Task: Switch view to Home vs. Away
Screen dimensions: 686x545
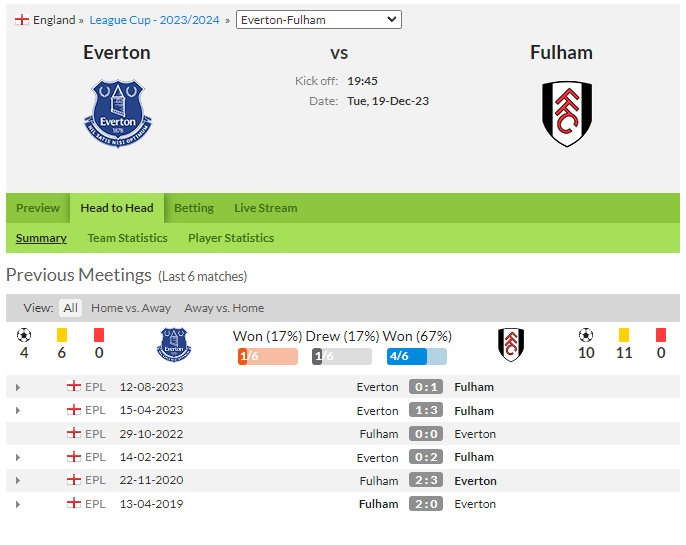Action: click(x=131, y=308)
